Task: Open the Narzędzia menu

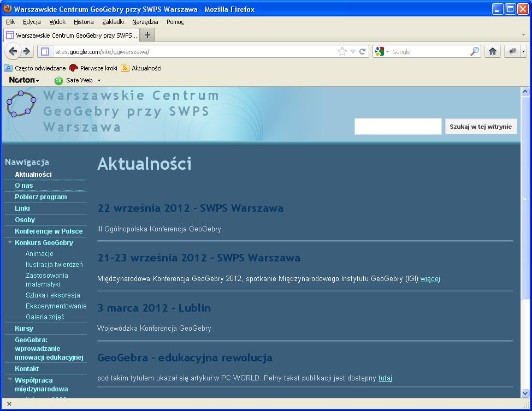Action: tap(145, 22)
